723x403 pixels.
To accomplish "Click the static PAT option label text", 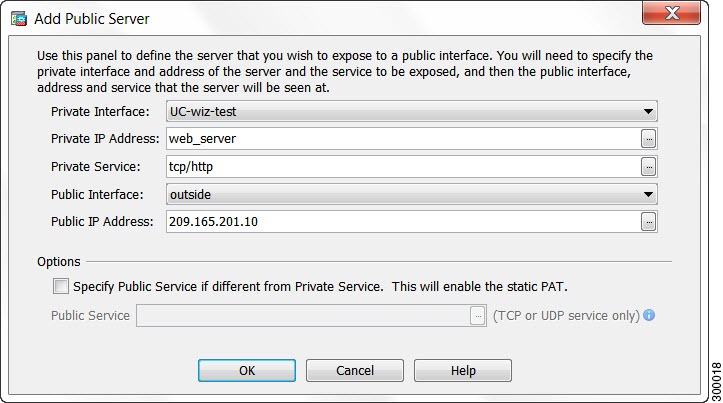I will coord(320,287).
